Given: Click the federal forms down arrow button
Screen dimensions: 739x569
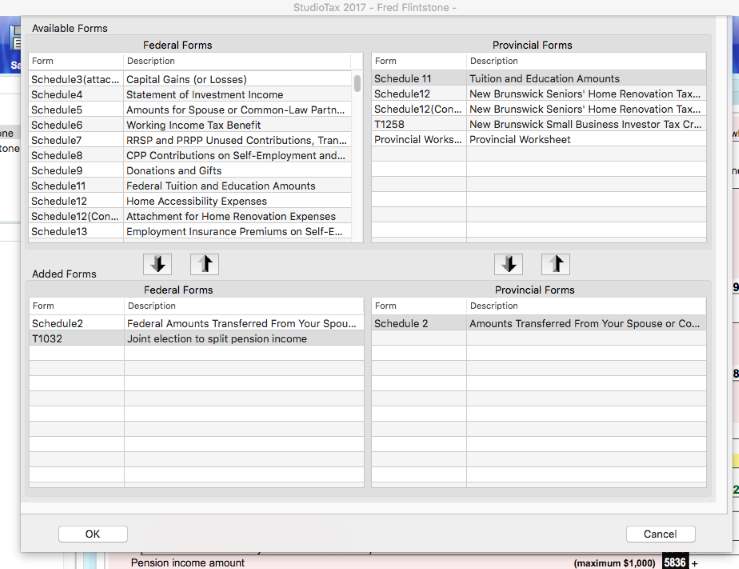Looking at the screenshot, I should pyautogui.click(x=158, y=264).
